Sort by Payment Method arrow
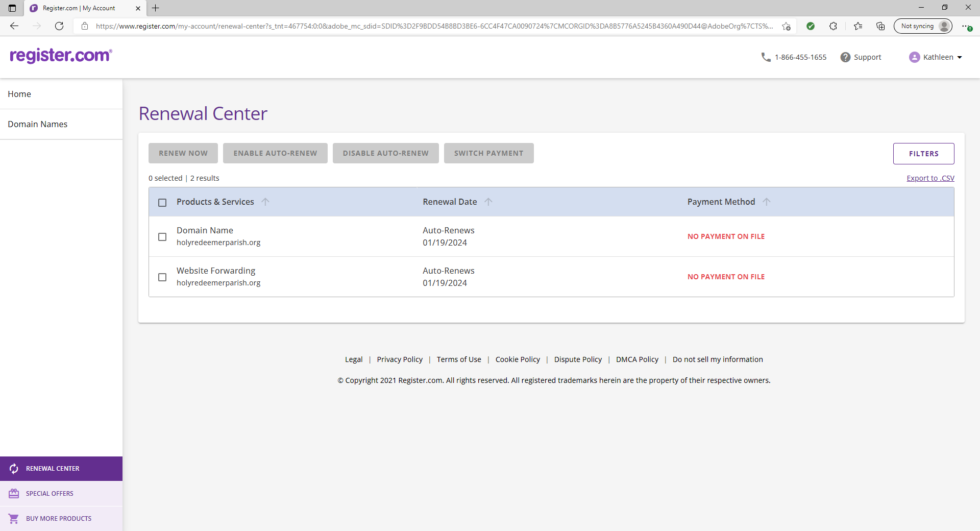The height and width of the screenshot is (531, 980). (x=766, y=202)
